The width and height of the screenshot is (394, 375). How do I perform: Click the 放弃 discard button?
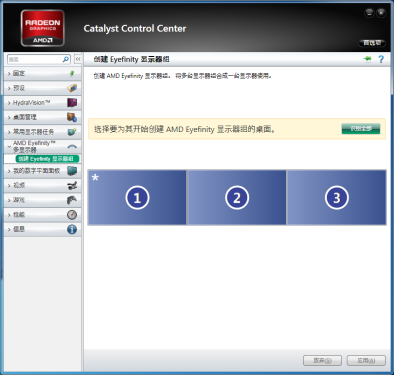[322, 360]
